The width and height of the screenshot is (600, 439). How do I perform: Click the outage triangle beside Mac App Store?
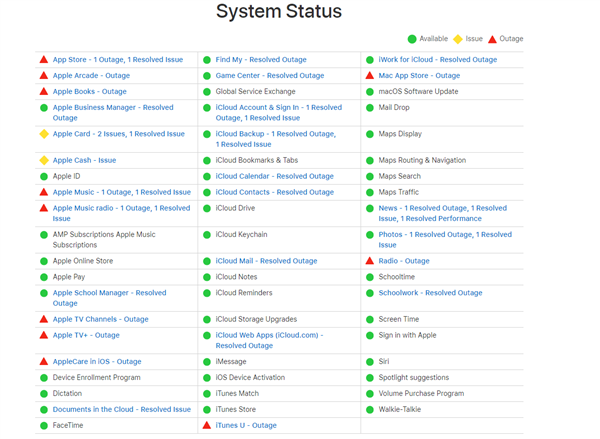tap(370, 75)
